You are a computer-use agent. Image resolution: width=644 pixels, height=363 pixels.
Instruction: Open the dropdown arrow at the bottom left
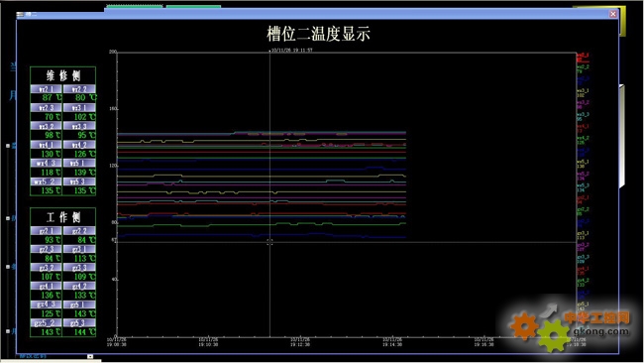click(x=90, y=356)
